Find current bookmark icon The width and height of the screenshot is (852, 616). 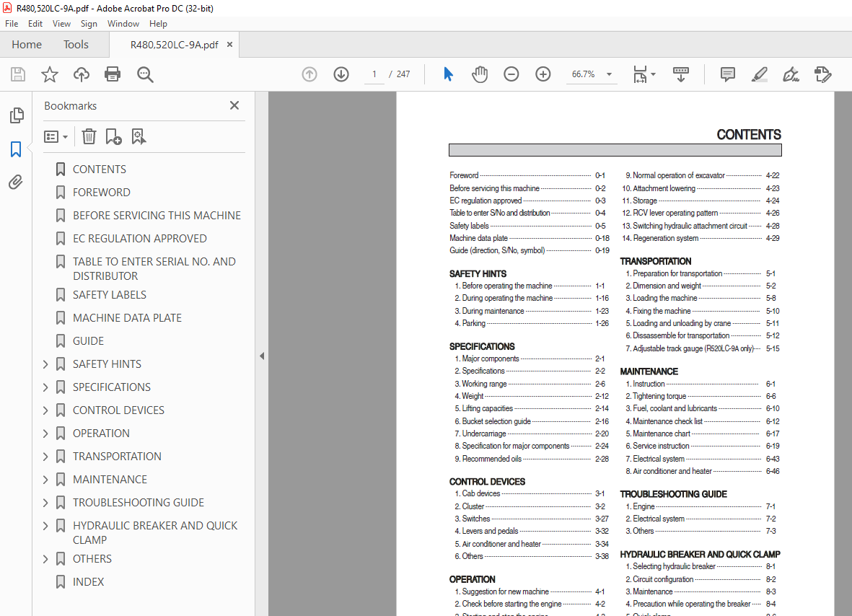point(139,136)
